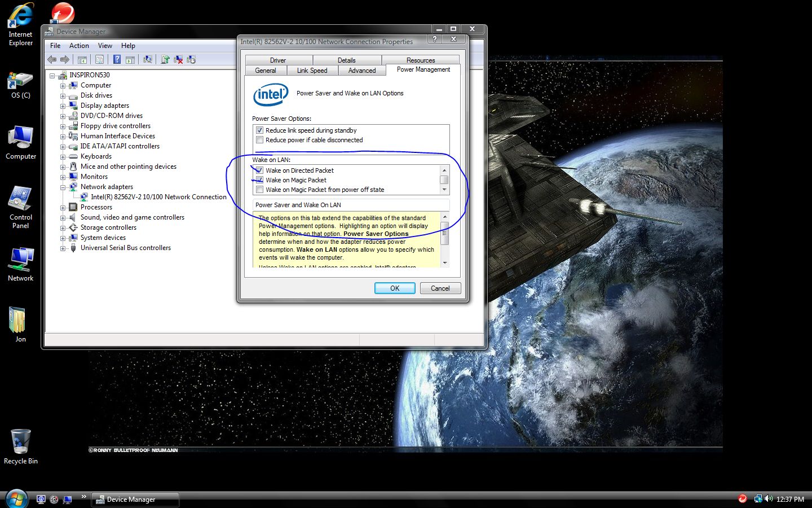Switch to the Advanced tab

pyautogui.click(x=362, y=71)
